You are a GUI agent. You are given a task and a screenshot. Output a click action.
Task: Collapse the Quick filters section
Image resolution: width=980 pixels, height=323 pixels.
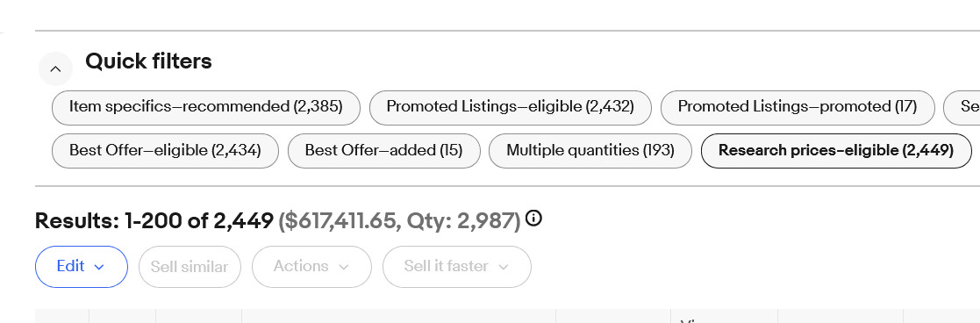[x=55, y=68]
